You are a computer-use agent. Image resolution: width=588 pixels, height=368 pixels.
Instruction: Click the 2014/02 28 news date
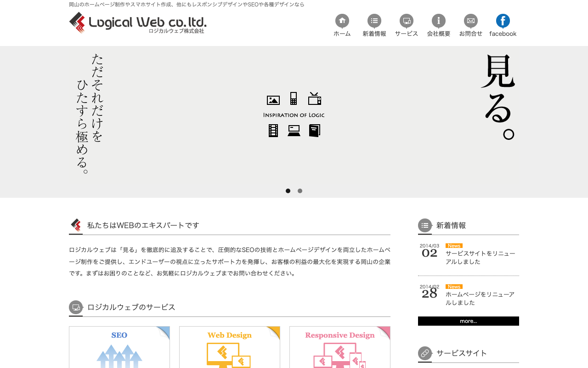click(x=430, y=292)
